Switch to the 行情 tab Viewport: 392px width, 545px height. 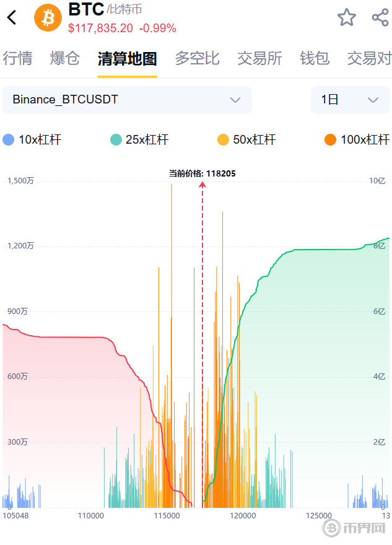[17, 59]
